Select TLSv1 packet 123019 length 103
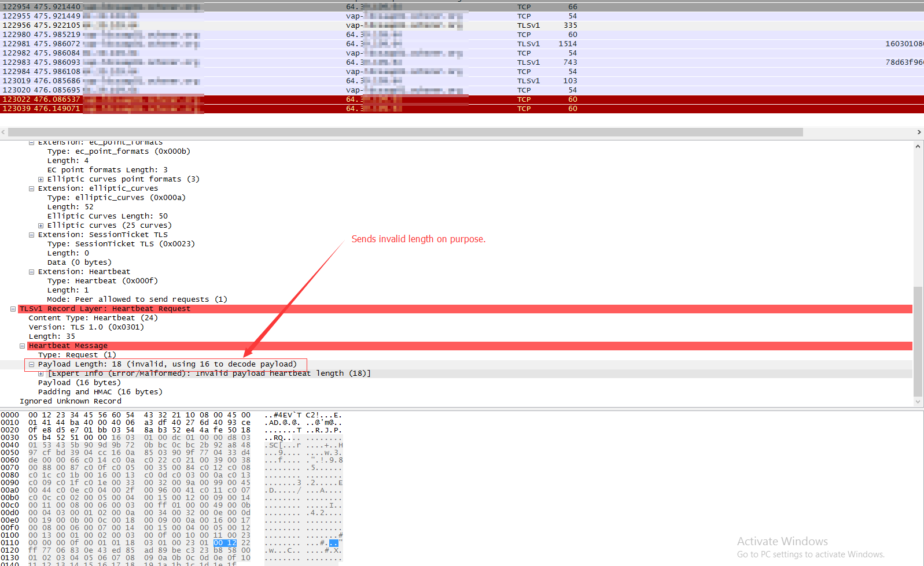Viewport: 924px width, 566px height. tap(462, 81)
